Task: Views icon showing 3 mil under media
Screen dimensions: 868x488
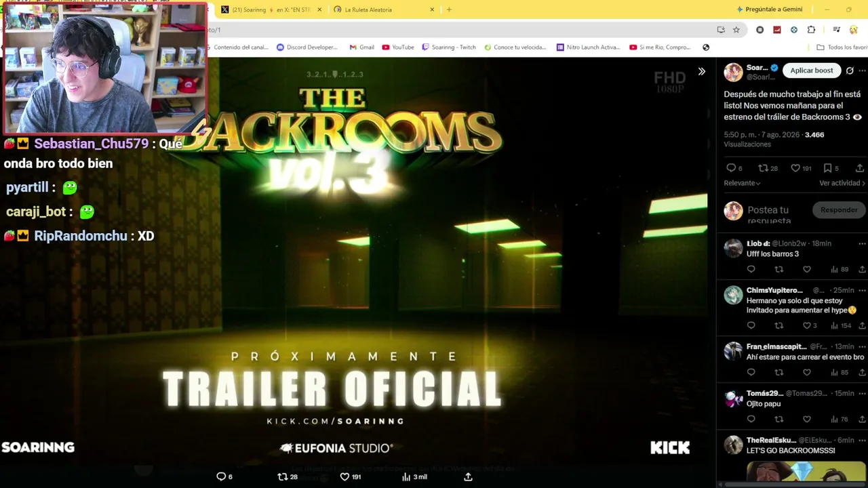Action: (406, 477)
